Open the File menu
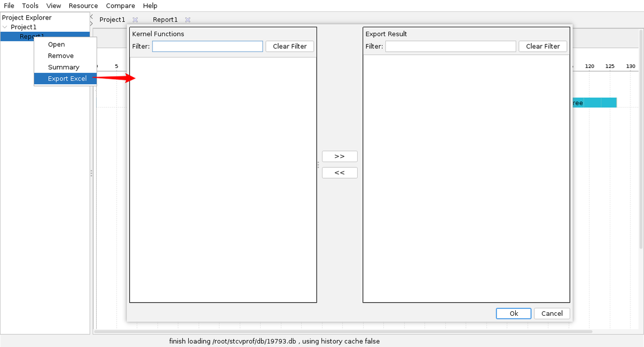Viewport: 644px width, 347px height. click(9, 6)
